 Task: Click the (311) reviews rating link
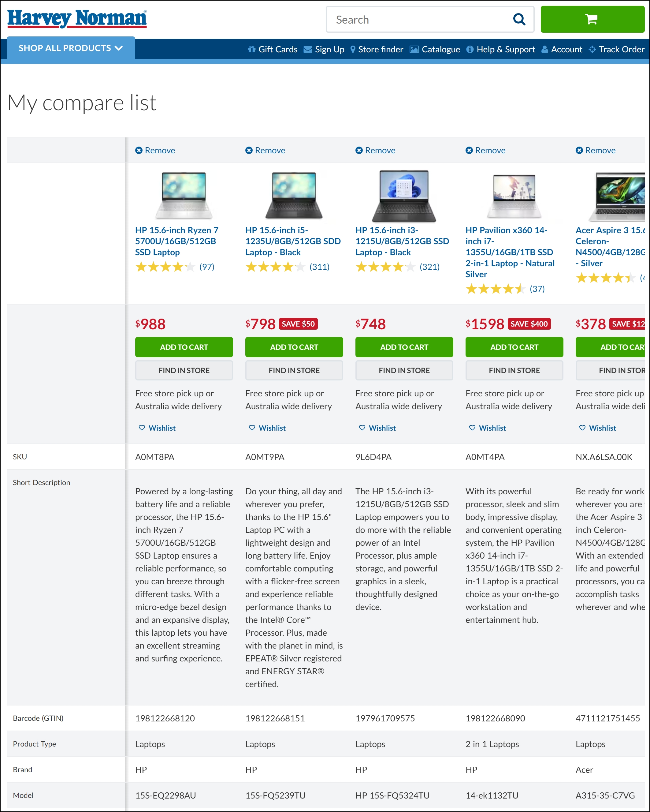[320, 267]
